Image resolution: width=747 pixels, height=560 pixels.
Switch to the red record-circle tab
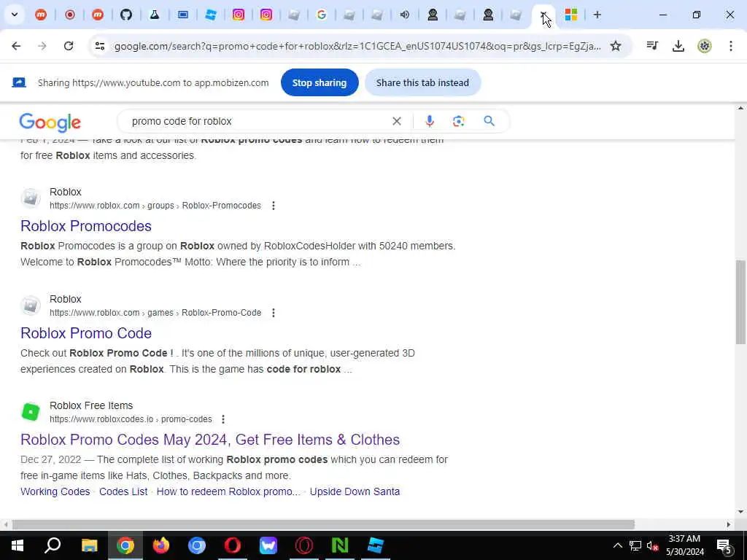pyautogui.click(x=69, y=15)
